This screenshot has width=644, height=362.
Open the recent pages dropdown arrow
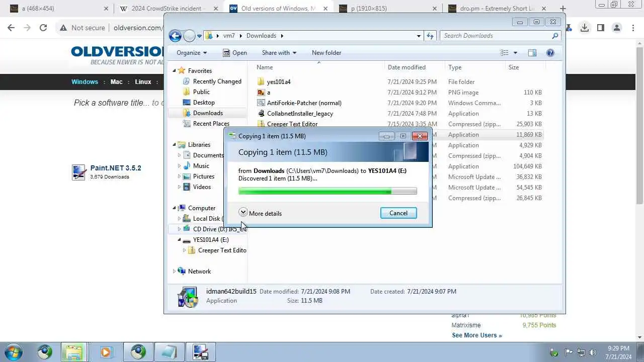click(x=200, y=36)
